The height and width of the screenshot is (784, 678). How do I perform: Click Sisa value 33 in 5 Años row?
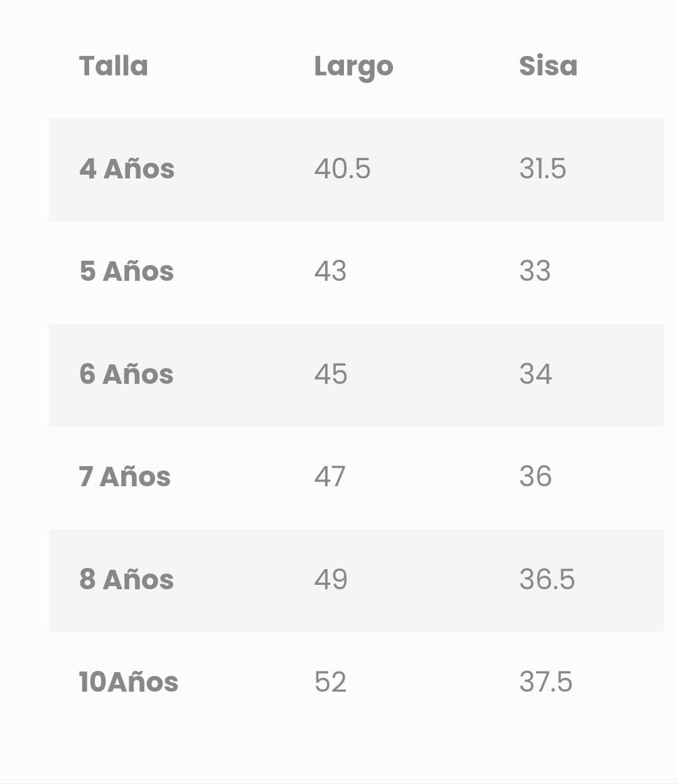pos(535,271)
